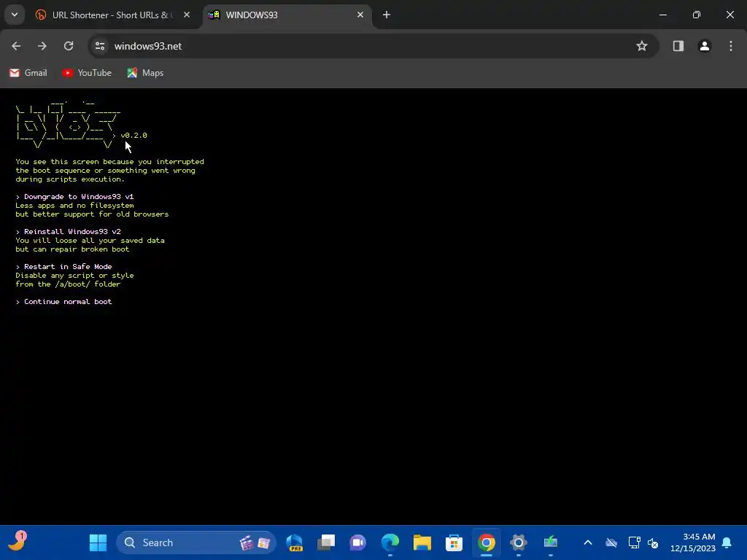The height and width of the screenshot is (560, 747).
Task: Select Restart in Safe Mode
Action: (68, 267)
